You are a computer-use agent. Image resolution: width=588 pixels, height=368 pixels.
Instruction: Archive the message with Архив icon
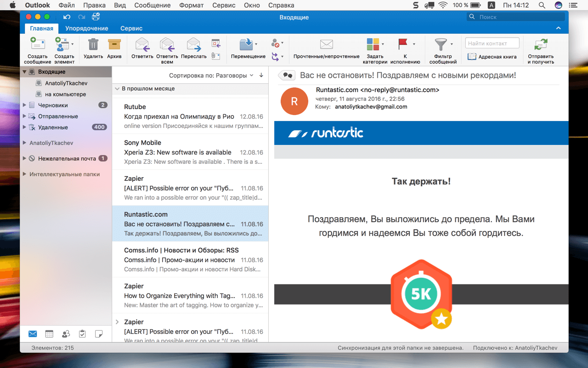click(114, 44)
